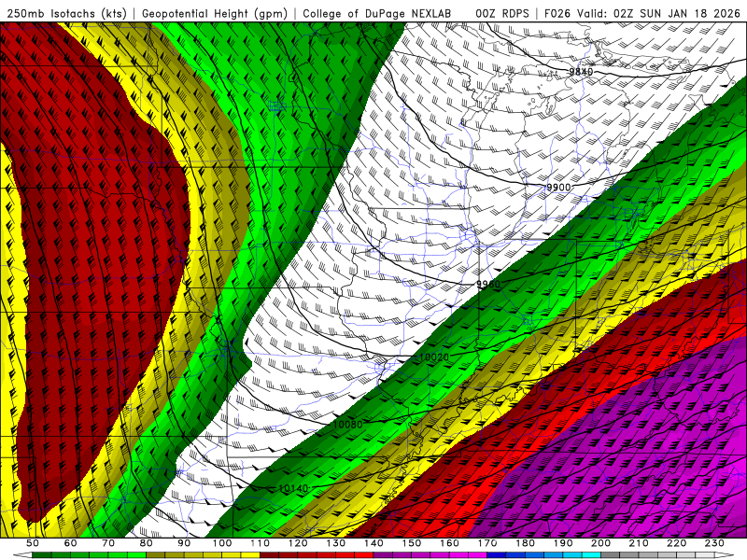Select the darkest green swatch on the color bar
The width and height of the screenshot is (747, 560).
click(41, 555)
